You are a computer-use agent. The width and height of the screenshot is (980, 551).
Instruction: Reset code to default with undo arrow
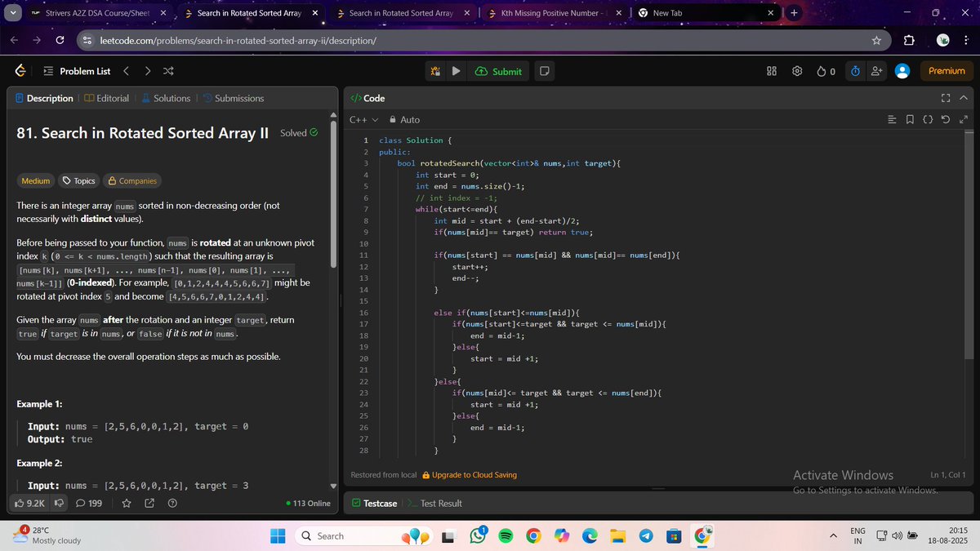(x=945, y=120)
